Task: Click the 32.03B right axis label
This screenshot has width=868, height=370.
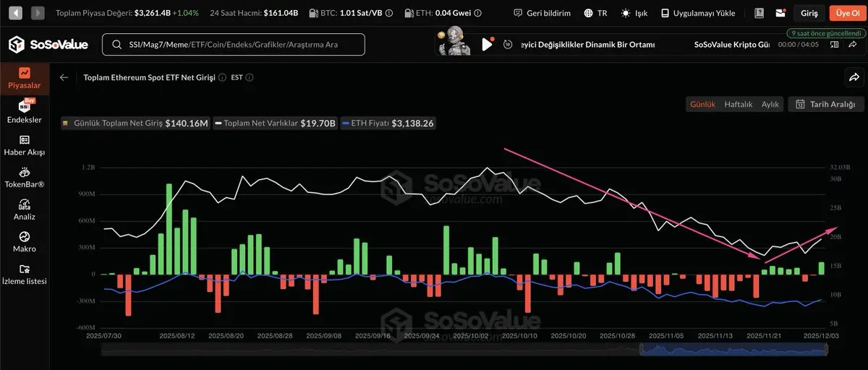Action: point(840,167)
